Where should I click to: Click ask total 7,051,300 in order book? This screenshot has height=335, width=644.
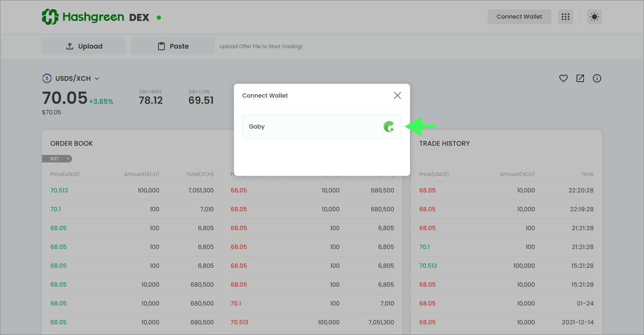(381, 322)
